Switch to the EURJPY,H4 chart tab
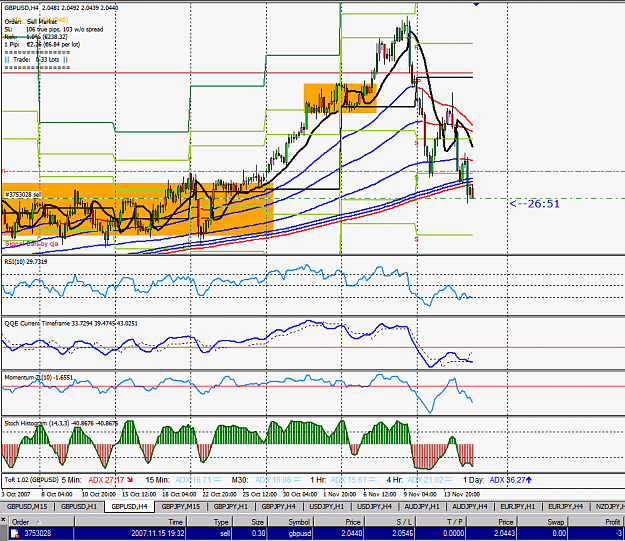Screen dimensions: 625x541 pyautogui.click(x=565, y=507)
